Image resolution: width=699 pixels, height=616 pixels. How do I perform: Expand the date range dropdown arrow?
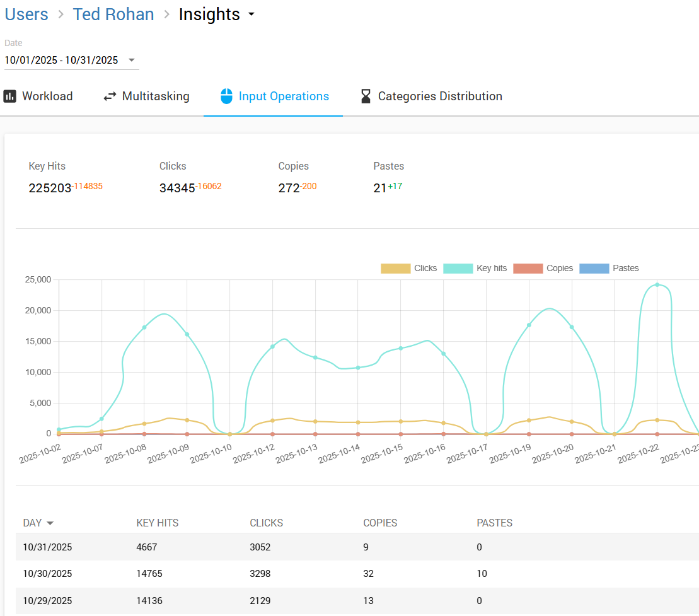coord(132,61)
